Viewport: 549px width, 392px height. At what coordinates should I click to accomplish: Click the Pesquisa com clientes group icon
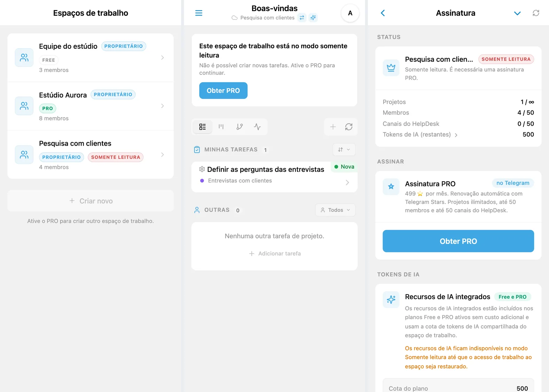[x=24, y=155]
